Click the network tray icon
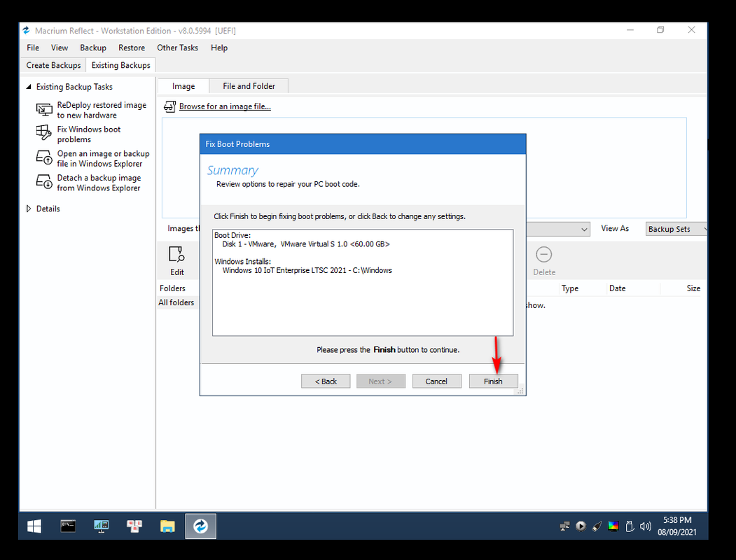This screenshot has height=560, width=736. coord(564,526)
